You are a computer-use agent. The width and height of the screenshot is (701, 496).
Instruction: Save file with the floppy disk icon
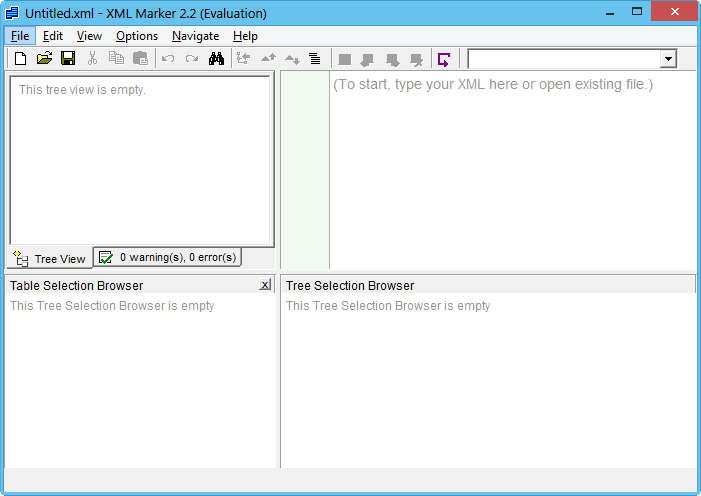pos(68,59)
